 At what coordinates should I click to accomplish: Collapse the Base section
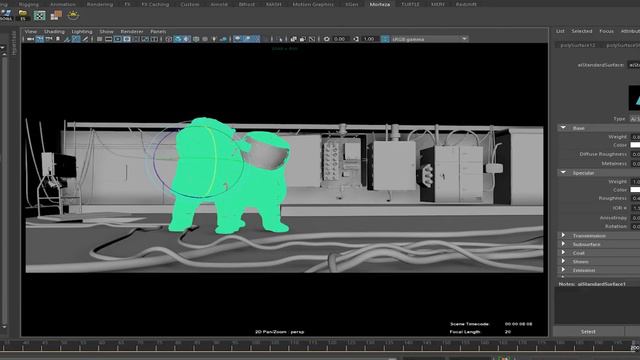click(563, 128)
